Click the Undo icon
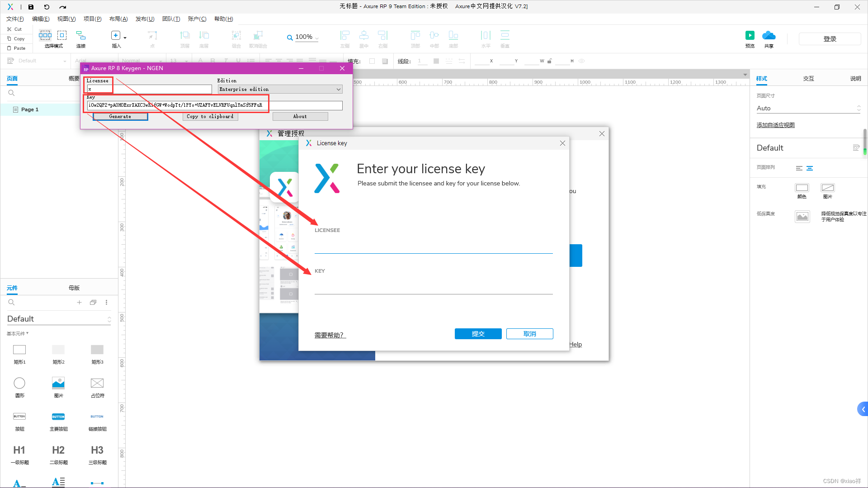 coord(47,7)
